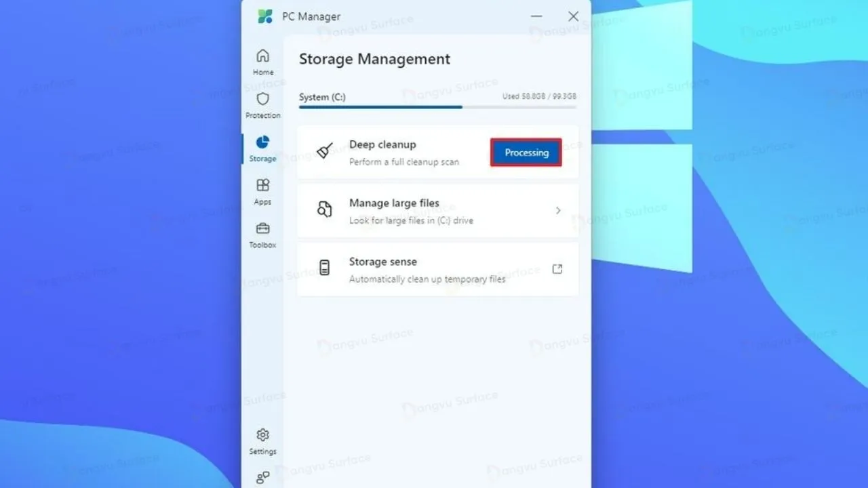The height and width of the screenshot is (488, 868).
Task: Open the Home section in sidebar
Action: (x=263, y=62)
